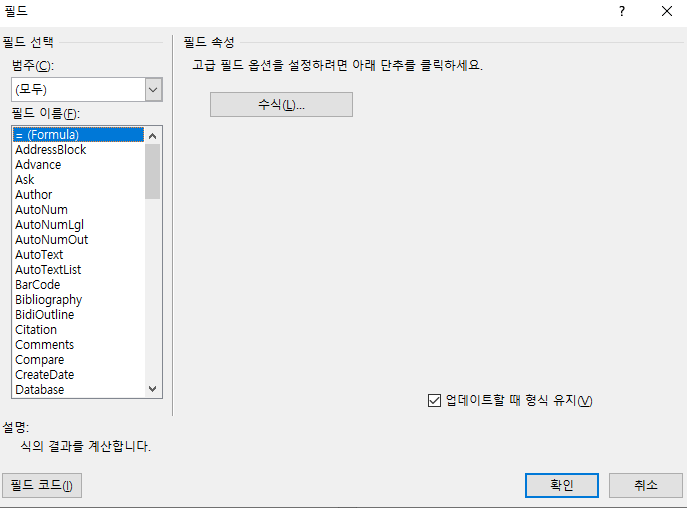Screen dimensions: 687x508
Task: Select the AutoNum field name
Action: (x=41, y=210)
